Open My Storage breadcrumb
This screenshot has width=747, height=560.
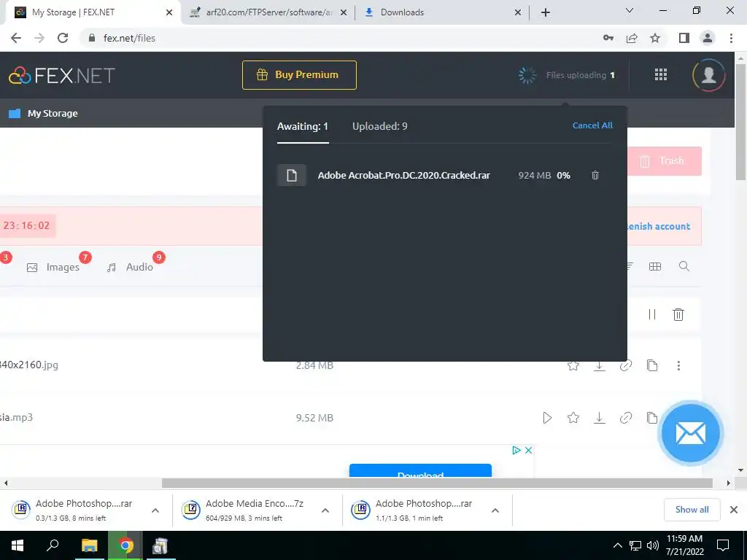tap(53, 113)
